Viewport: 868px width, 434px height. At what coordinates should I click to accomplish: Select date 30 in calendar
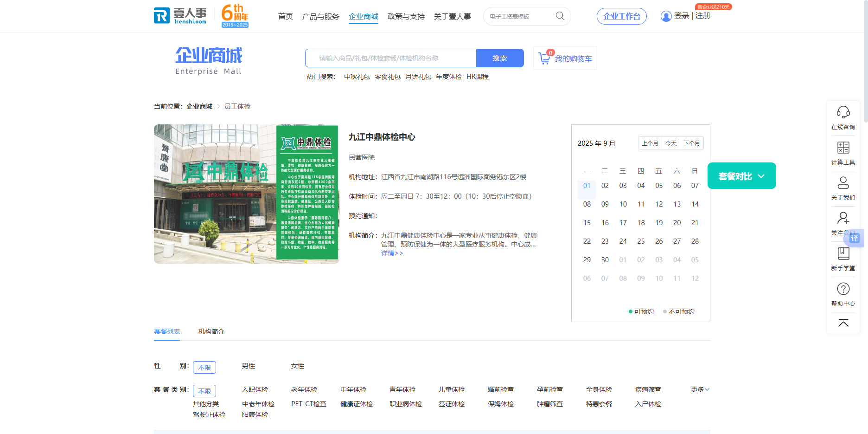pyautogui.click(x=605, y=260)
